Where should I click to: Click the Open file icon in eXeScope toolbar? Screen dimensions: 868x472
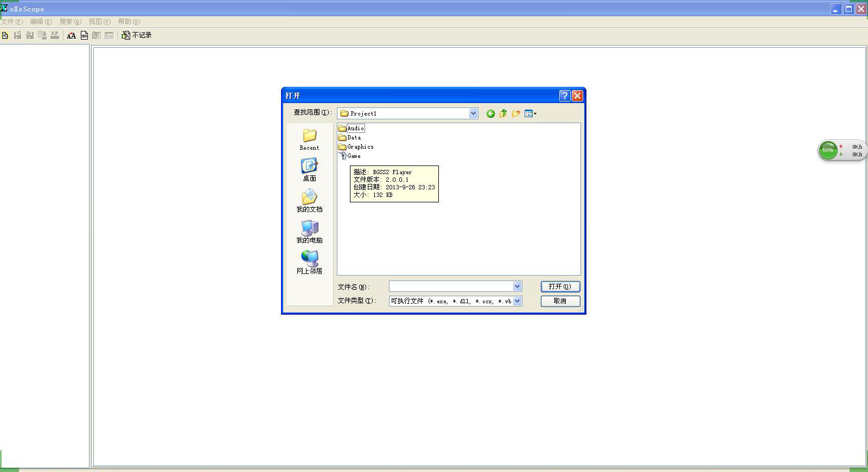coord(5,35)
